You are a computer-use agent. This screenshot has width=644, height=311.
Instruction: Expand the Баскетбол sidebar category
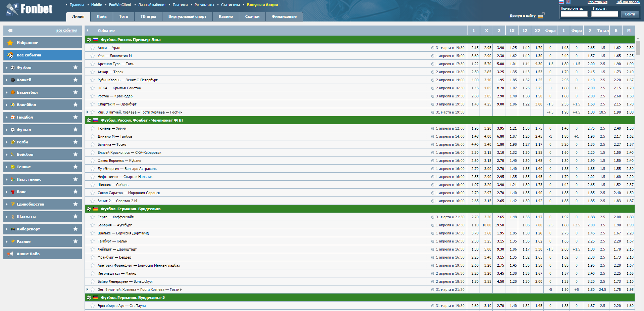[x=7, y=92]
